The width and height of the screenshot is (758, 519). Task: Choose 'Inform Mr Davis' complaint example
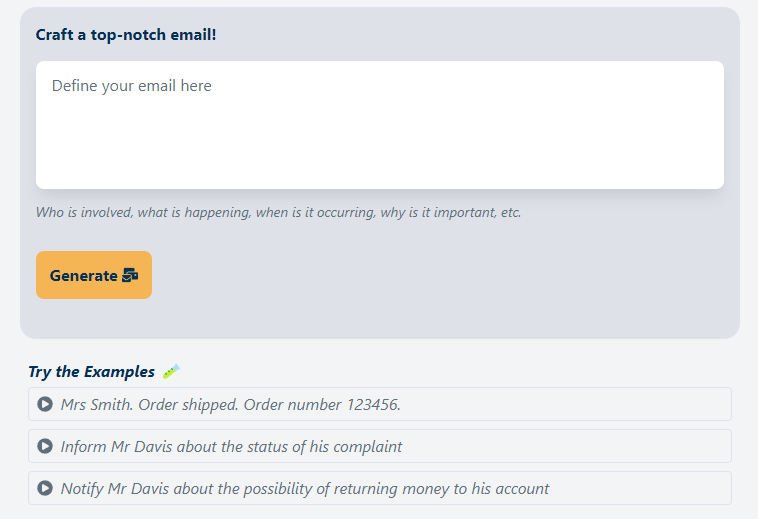pyautogui.click(x=231, y=446)
